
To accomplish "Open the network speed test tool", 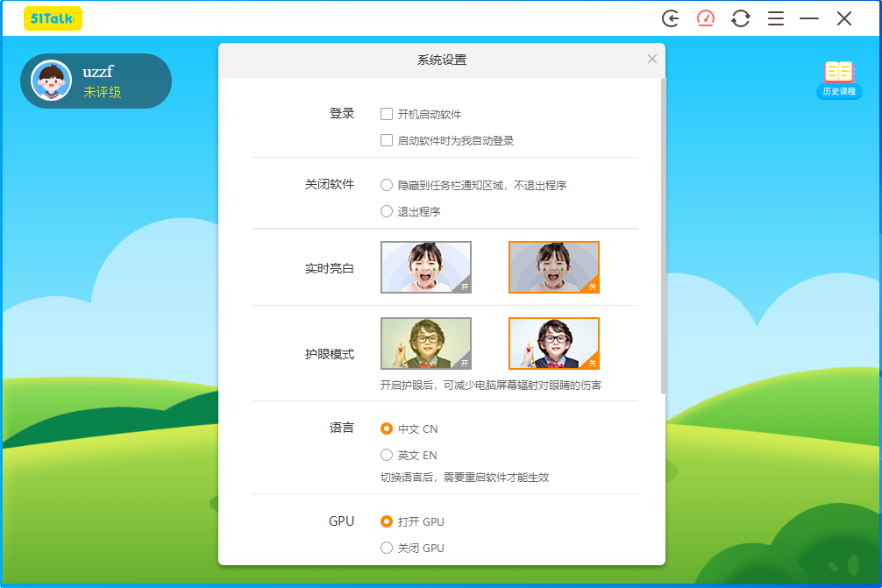I will pos(705,18).
